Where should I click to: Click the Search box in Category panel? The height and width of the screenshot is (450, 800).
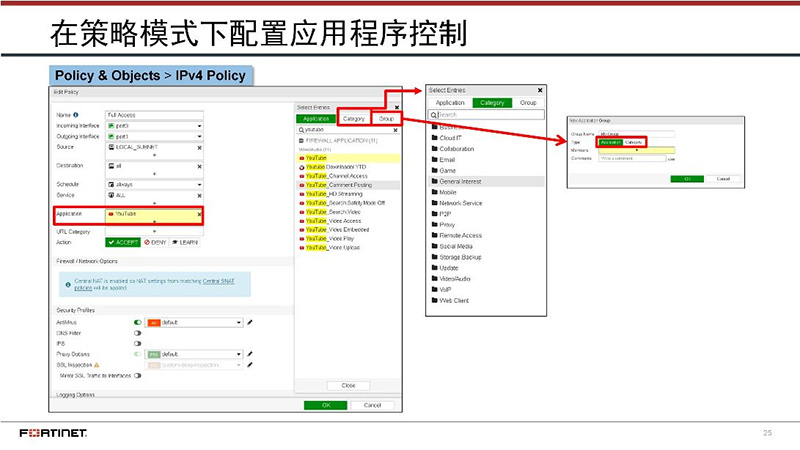pyautogui.click(x=486, y=115)
